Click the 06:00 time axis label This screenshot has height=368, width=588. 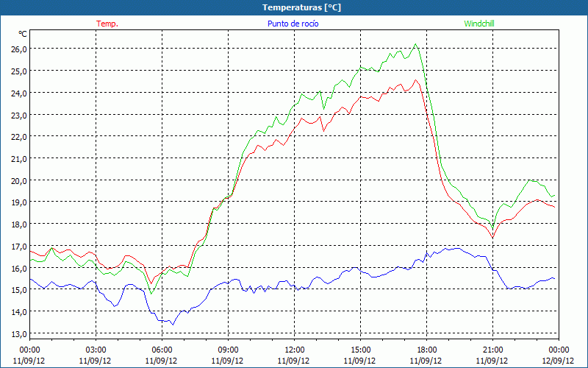(x=162, y=350)
